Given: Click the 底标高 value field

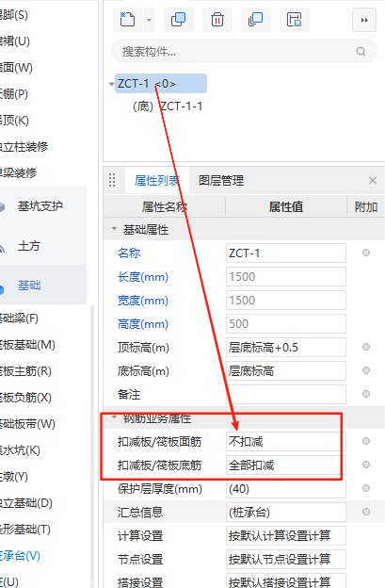Looking at the screenshot, I should 286,371.
